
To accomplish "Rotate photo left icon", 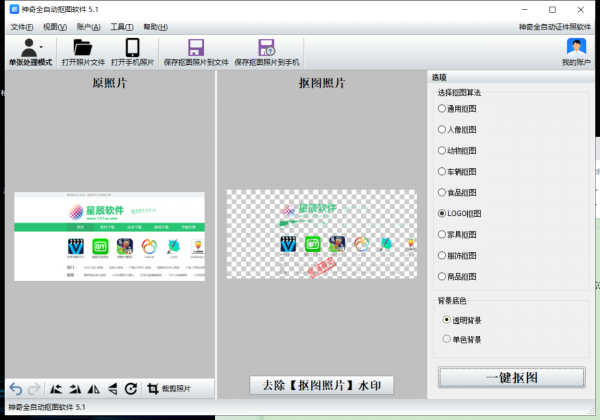I will (56, 389).
